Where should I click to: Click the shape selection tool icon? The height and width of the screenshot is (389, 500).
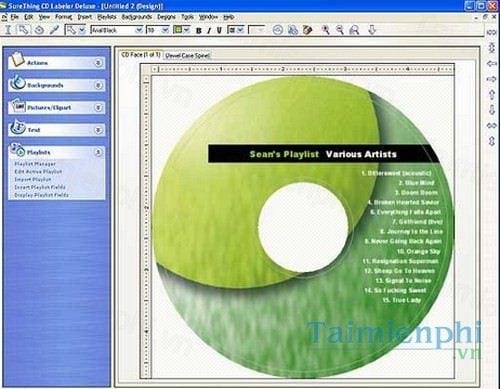(71, 30)
